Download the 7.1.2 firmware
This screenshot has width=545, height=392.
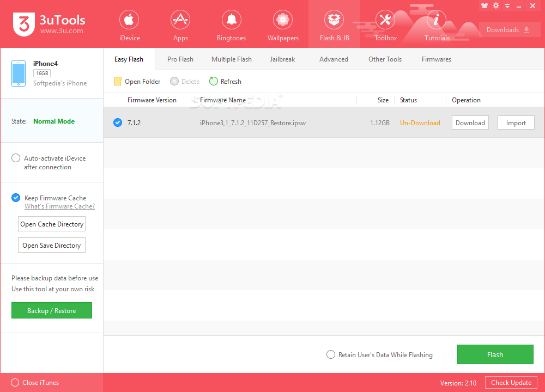[470, 123]
